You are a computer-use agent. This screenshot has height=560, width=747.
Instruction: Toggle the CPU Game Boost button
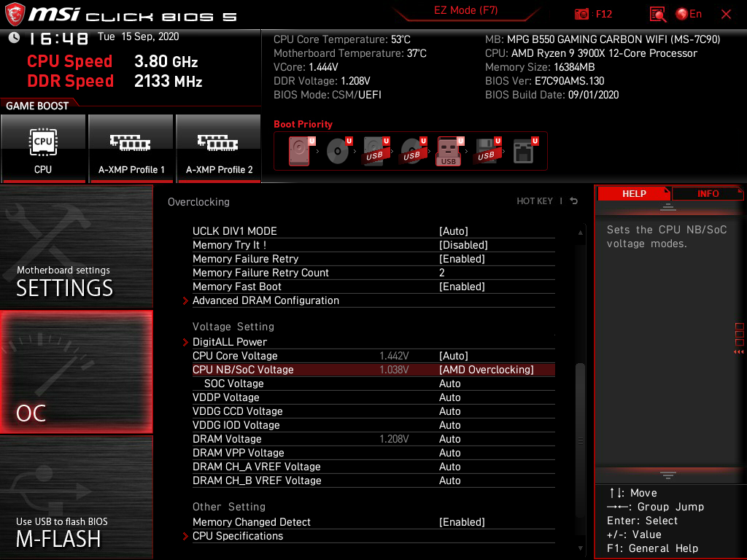(x=43, y=148)
